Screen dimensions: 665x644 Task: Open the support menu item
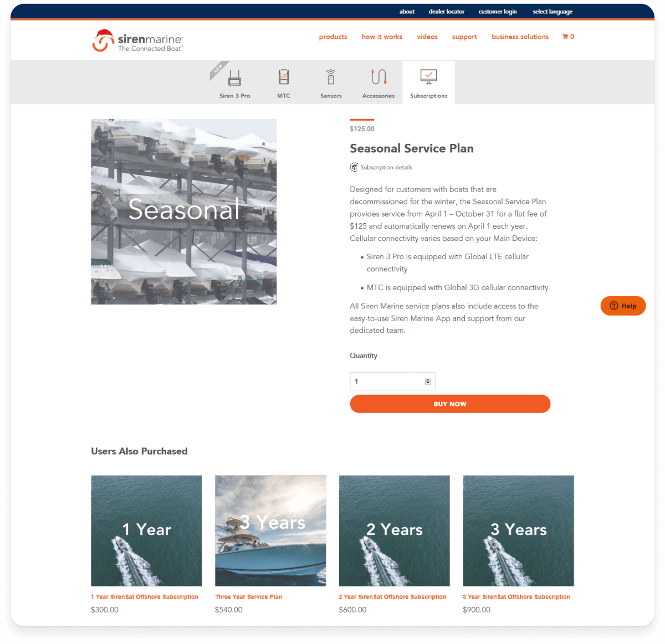[x=464, y=37]
